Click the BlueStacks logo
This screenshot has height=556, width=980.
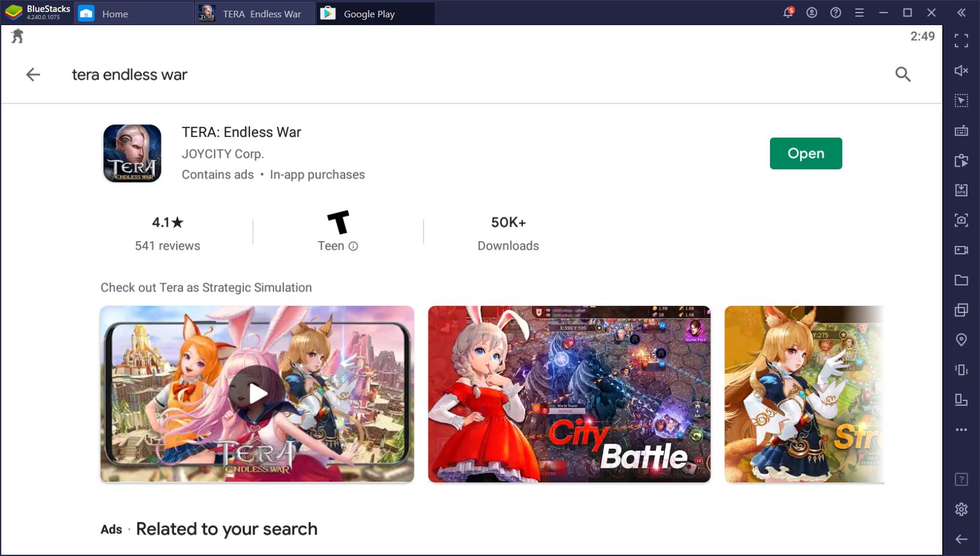13,13
